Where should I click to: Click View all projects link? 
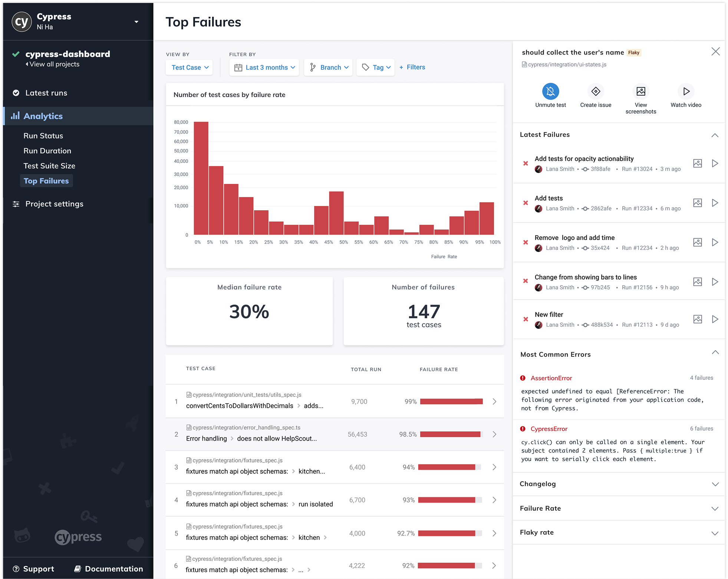coord(54,64)
